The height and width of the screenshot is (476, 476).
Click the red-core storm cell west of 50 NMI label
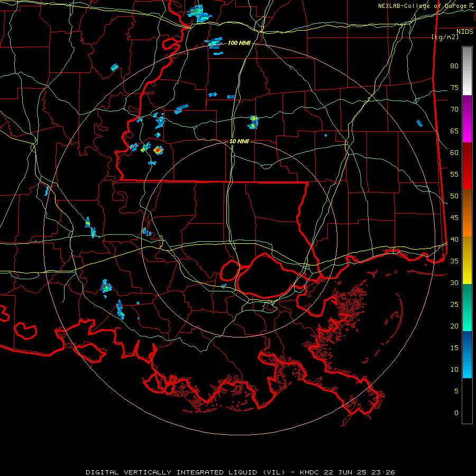(158, 150)
